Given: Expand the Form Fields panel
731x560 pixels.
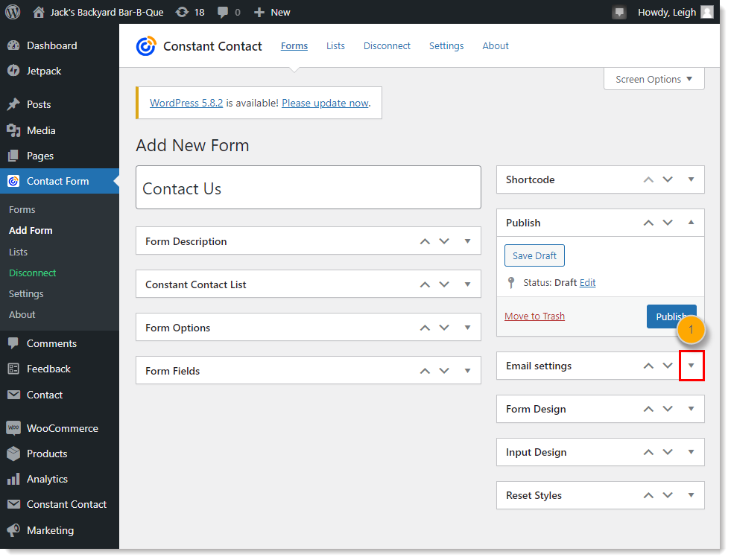Looking at the screenshot, I should coord(468,372).
